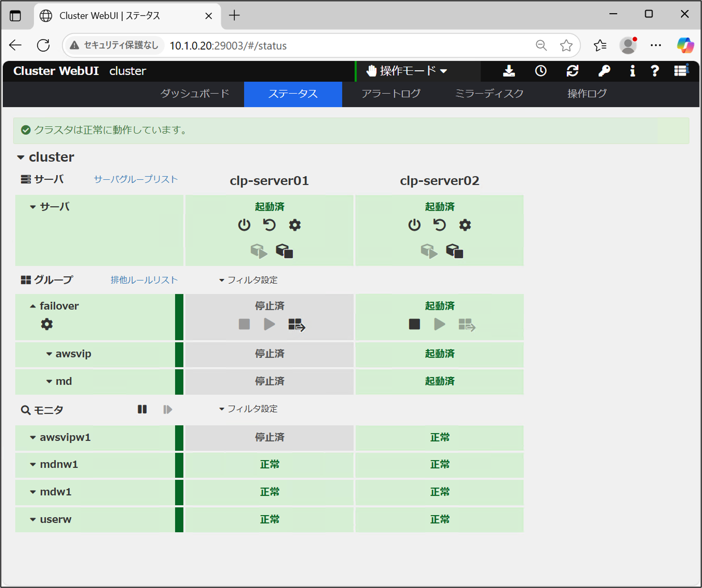
Task: Open 操作モード dropdown
Action: [407, 71]
